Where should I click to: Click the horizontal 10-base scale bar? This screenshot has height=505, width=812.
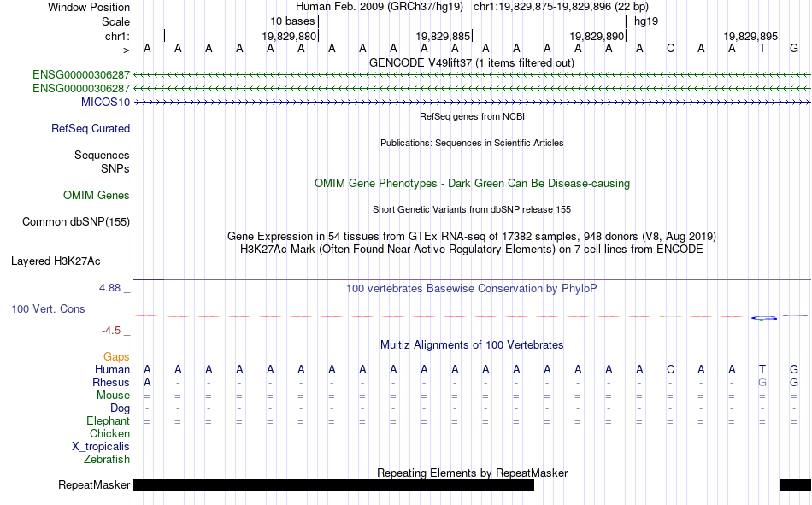pyautogui.click(x=473, y=21)
